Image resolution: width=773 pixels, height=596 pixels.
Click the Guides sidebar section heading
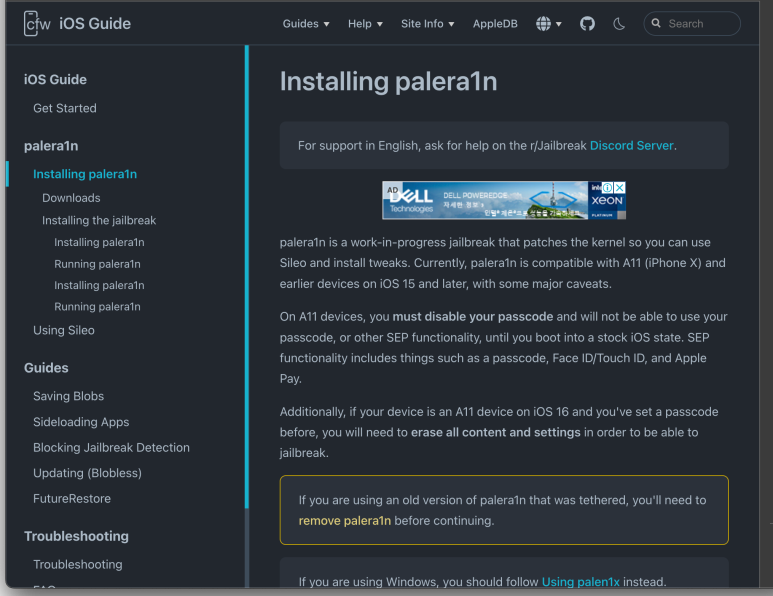[46, 368]
